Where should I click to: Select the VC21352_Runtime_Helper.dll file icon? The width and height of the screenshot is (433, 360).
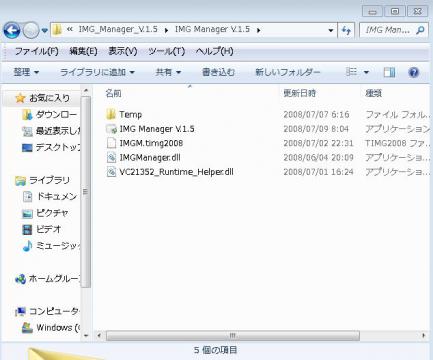111,172
